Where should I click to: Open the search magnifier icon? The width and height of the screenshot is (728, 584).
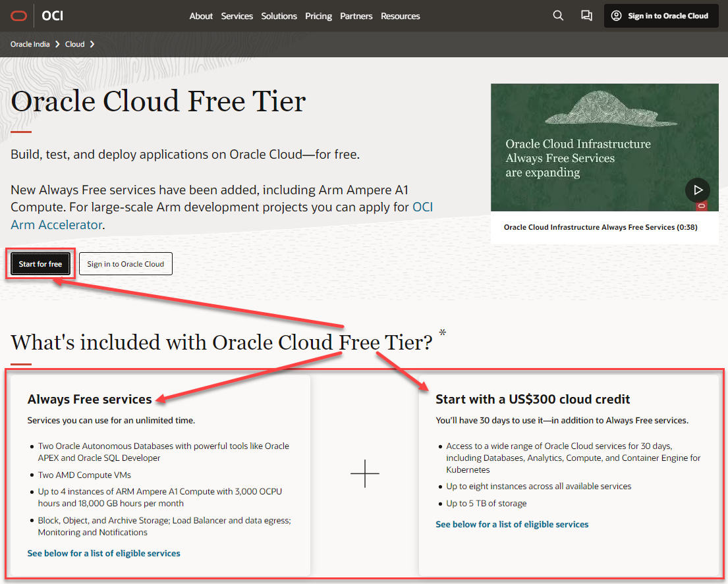tap(558, 16)
